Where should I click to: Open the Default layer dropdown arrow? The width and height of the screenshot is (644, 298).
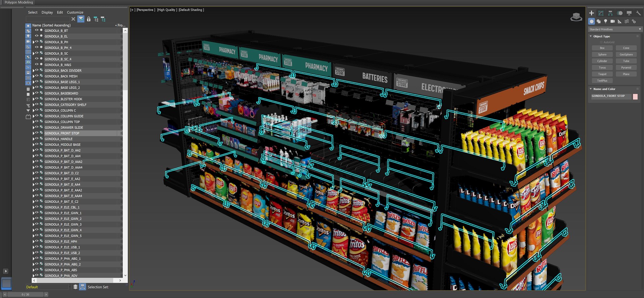70,287
